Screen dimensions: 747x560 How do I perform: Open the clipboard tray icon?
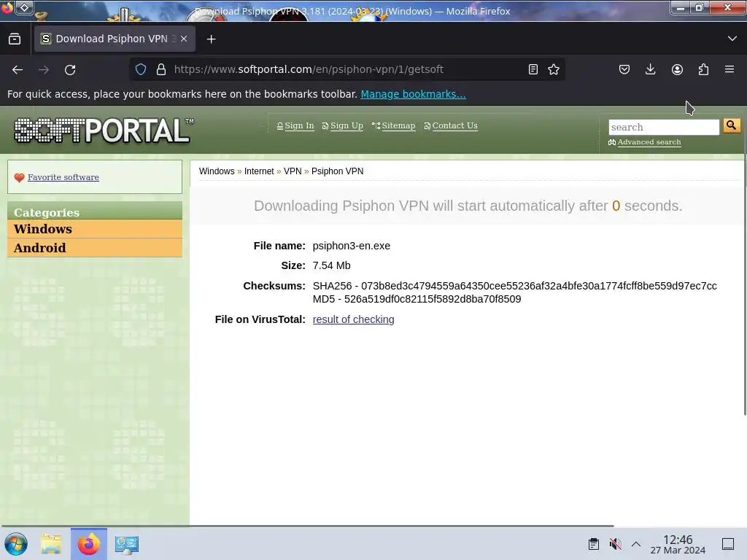[x=594, y=544]
